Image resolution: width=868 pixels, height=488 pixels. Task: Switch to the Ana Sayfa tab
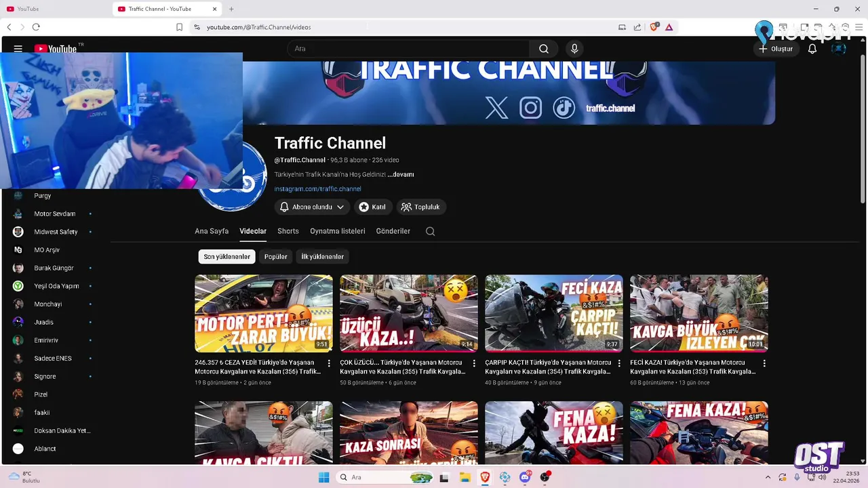[212, 231]
